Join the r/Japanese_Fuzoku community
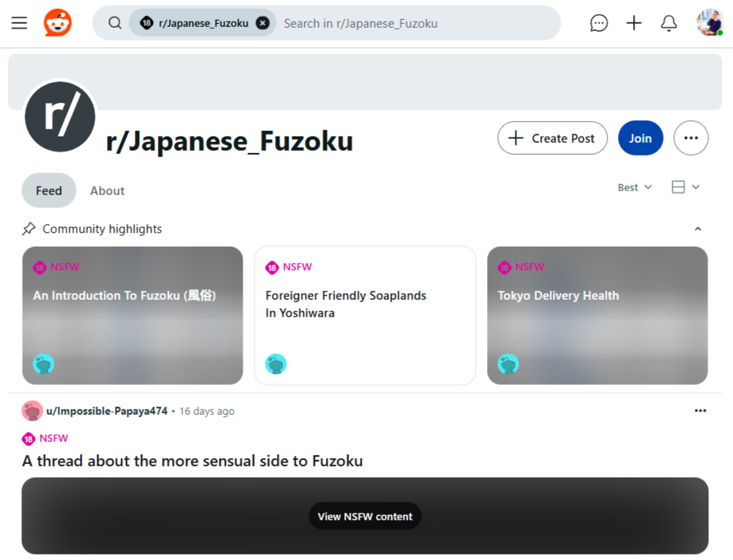 point(640,138)
